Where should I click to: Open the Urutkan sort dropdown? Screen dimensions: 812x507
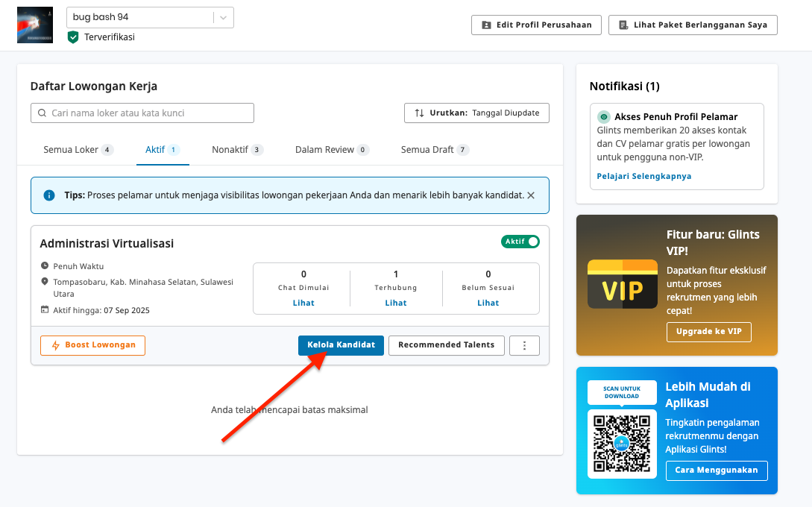[476, 113]
